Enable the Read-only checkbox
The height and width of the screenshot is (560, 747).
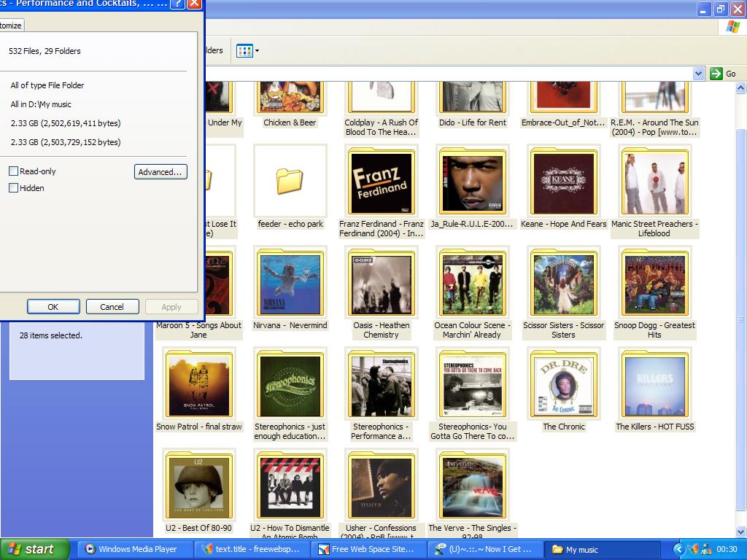click(x=13, y=171)
